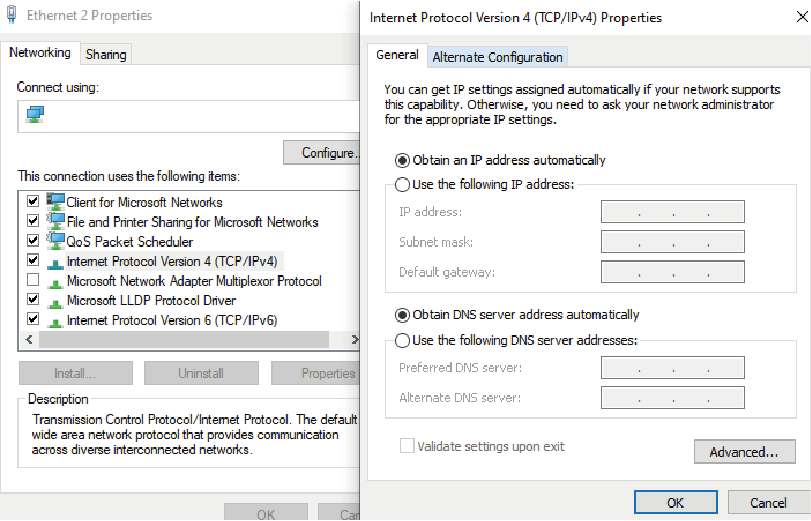This screenshot has width=811, height=521.
Task: Click the Microsoft LLDP Protocol Driver icon
Action: pos(56,300)
